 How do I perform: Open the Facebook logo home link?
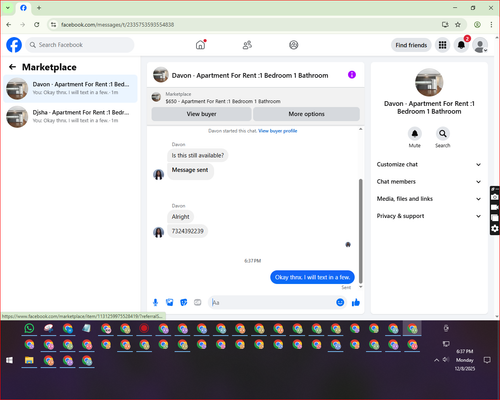tap(14, 45)
